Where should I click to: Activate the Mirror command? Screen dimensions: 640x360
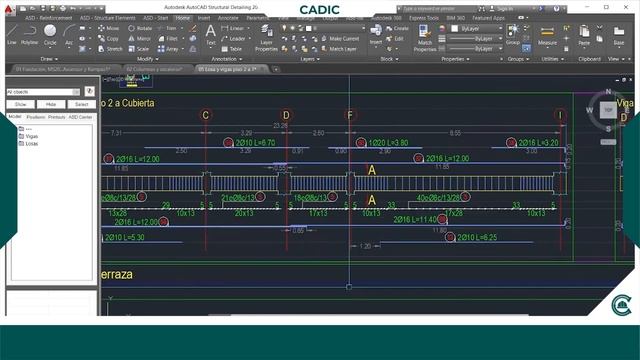tap(140, 38)
